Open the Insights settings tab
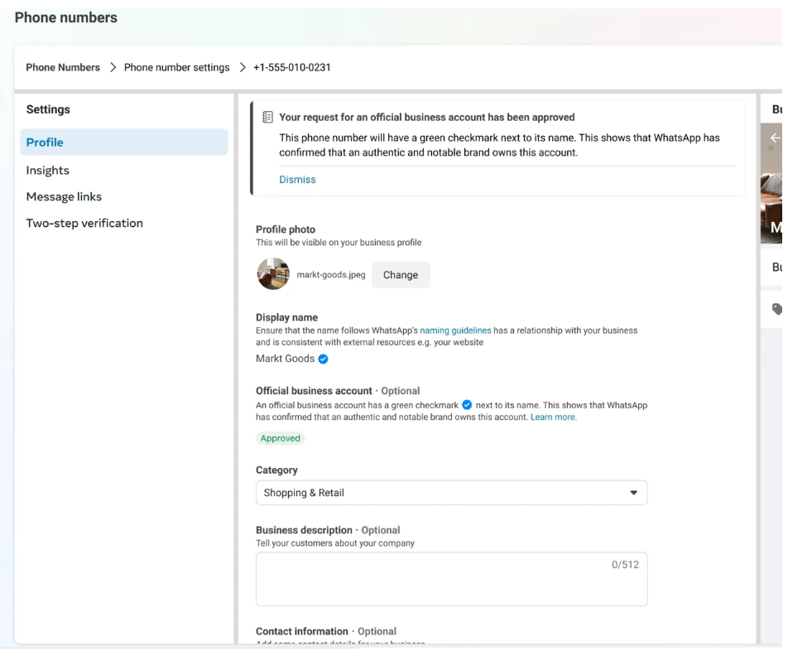Viewport: 812px width, 651px height. (48, 170)
